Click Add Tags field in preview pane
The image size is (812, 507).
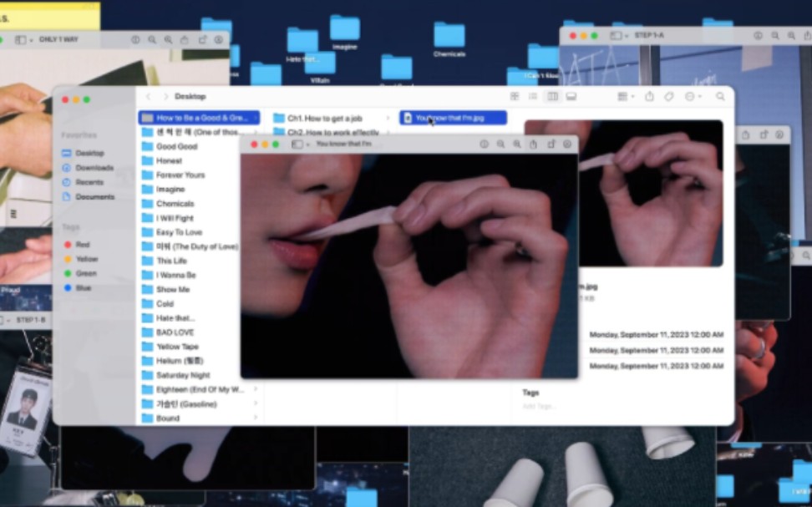click(540, 406)
